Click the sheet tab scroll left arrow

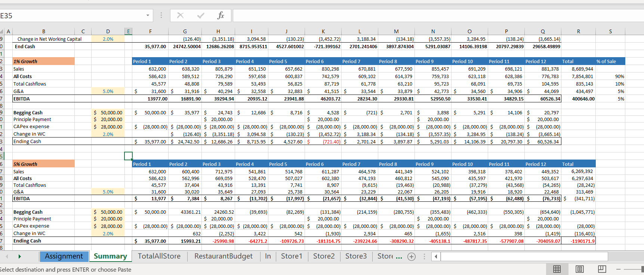pos(7,256)
